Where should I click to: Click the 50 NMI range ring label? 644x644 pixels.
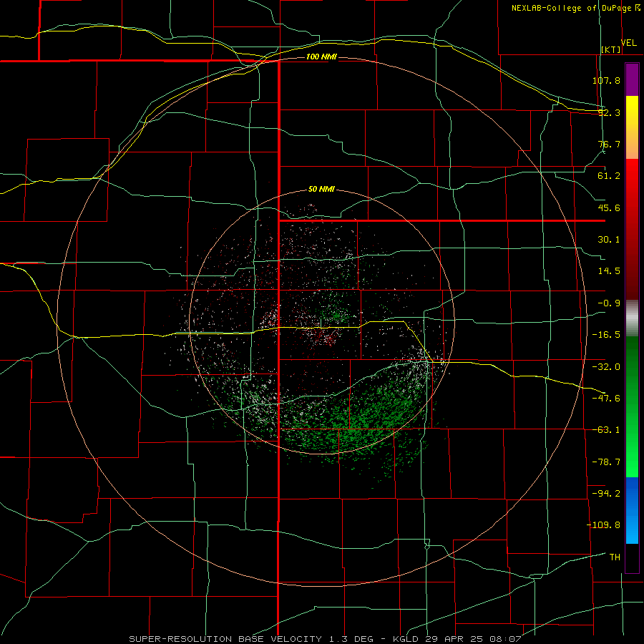point(321,190)
